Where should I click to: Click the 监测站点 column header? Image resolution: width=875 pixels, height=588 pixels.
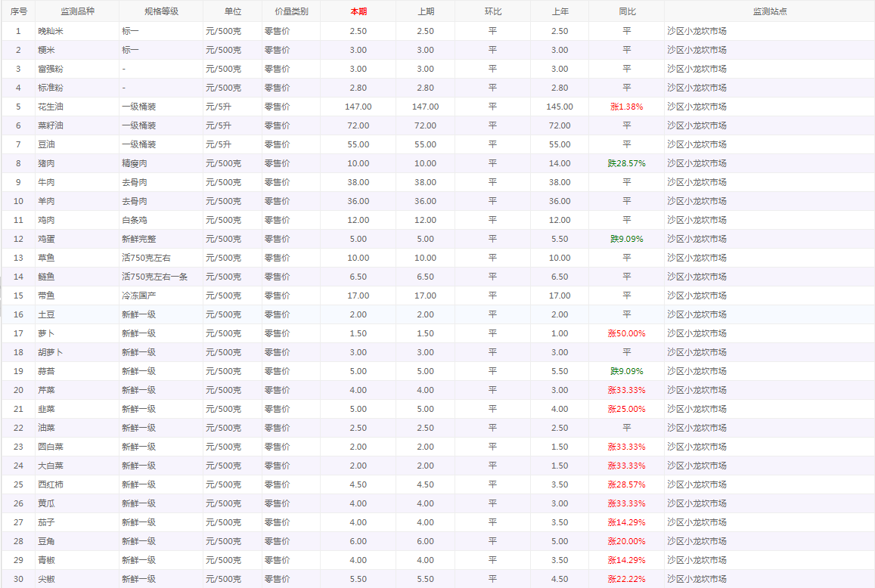click(x=769, y=11)
